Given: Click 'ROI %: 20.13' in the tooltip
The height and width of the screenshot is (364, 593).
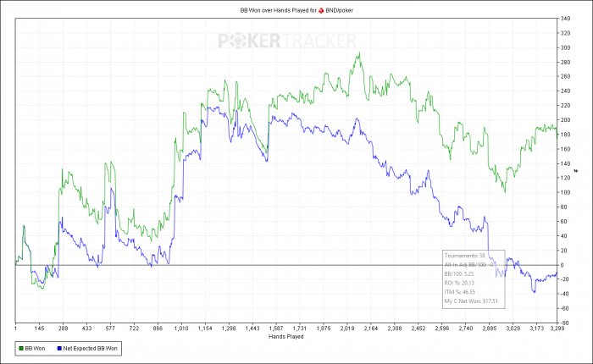Looking at the screenshot, I should [459, 283].
